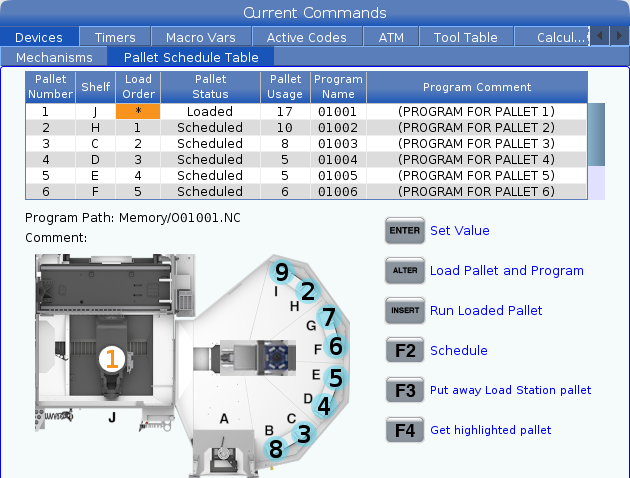Viewport: 630px width, 478px height.
Task: Switch to Active Codes tab
Action: pyautogui.click(x=307, y=37)
